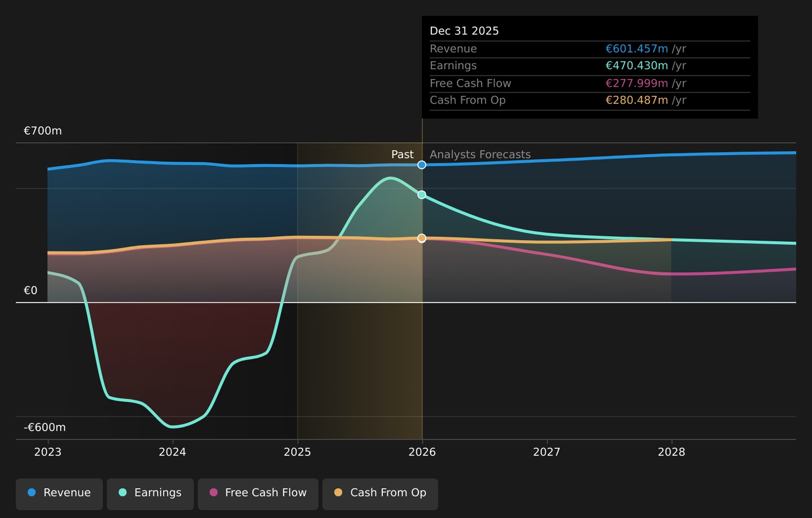Click the Cash From Op value €280.487m
This screenshot has width=812, height=518.
click(637, 100)
